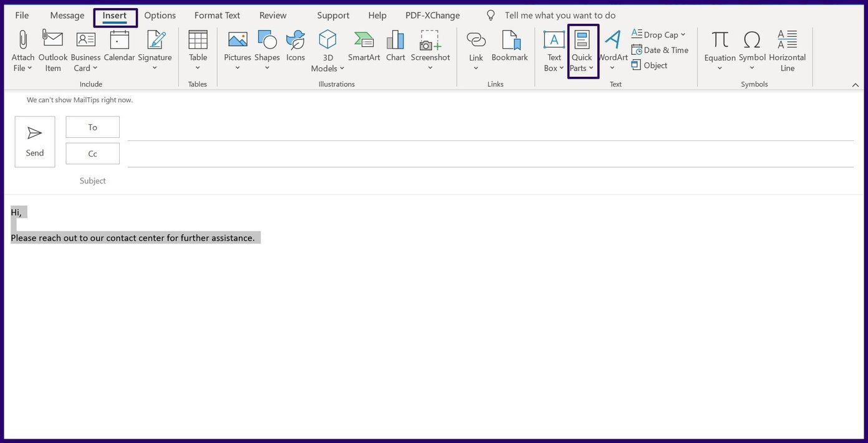Insert Pictures into the email

238,51
